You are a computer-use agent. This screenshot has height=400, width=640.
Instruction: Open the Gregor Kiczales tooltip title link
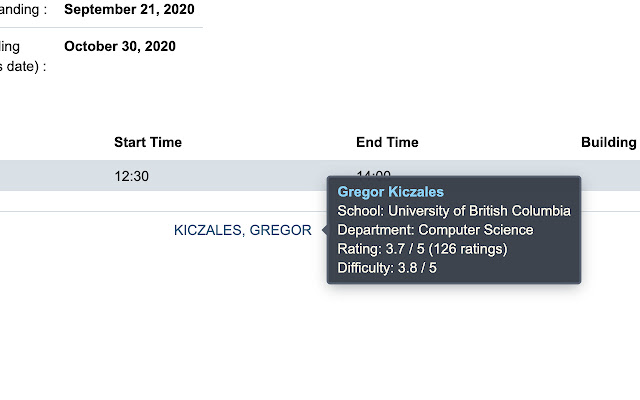[x=390, y=192]
